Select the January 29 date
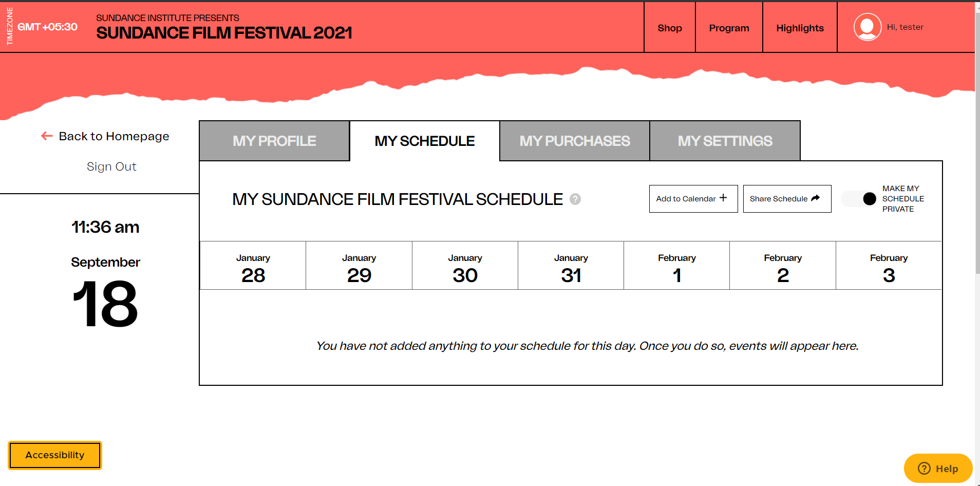Viewport: 980px width, 486px height. coord(359,266)
